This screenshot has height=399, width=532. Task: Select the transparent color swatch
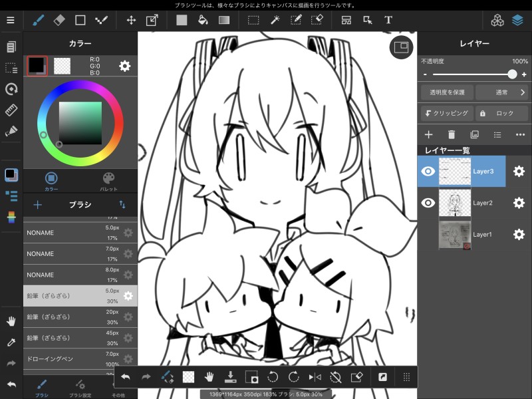(62, 66)
